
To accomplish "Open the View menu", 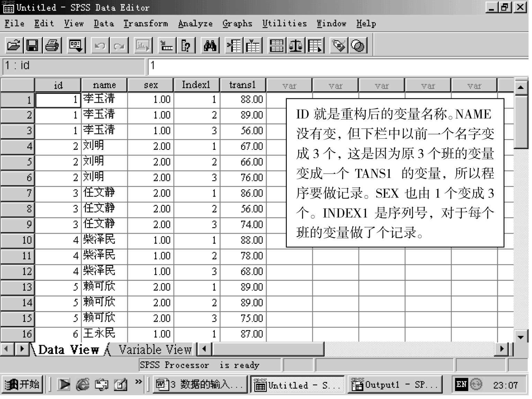I will (74, 24).
